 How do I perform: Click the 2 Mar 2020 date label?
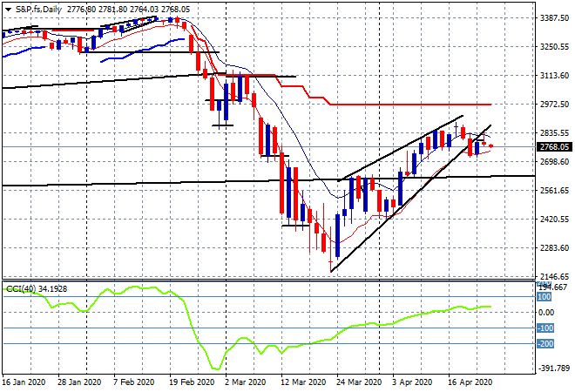point(246,382)
